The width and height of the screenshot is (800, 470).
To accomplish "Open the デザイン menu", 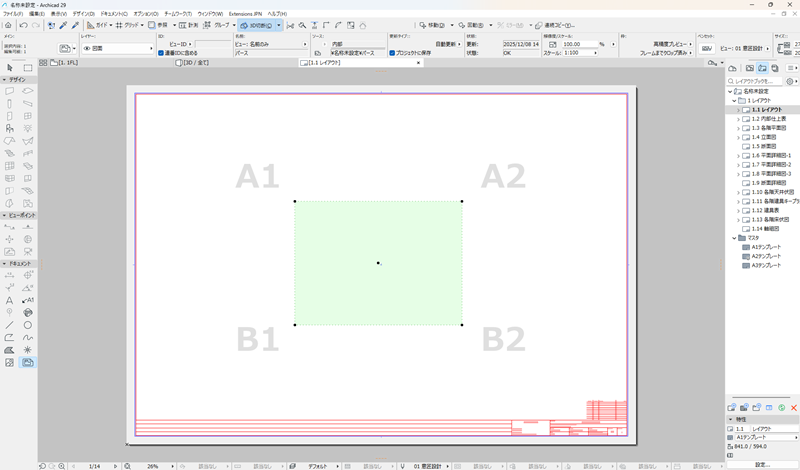I will tap(84, 14).
